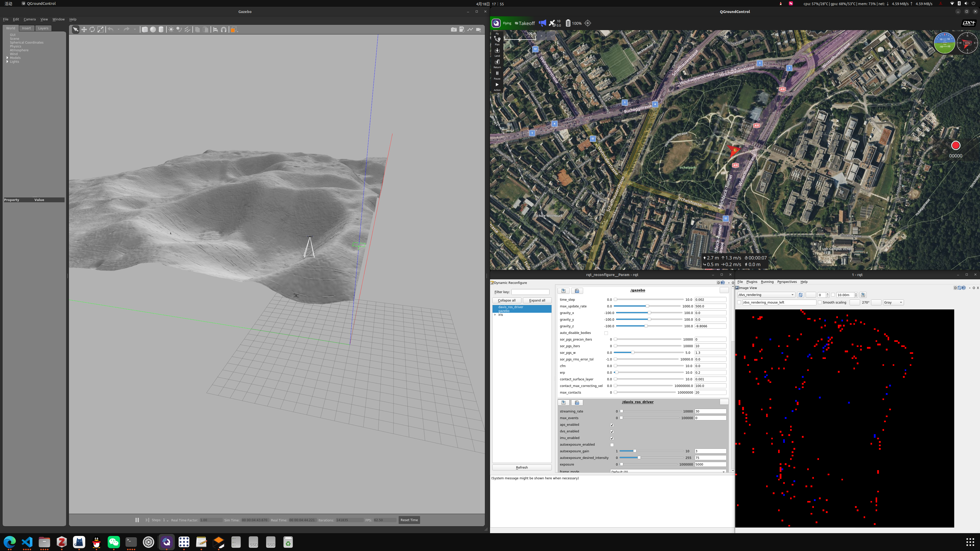Open the Plan view in QGroundControl

point(497,40)
